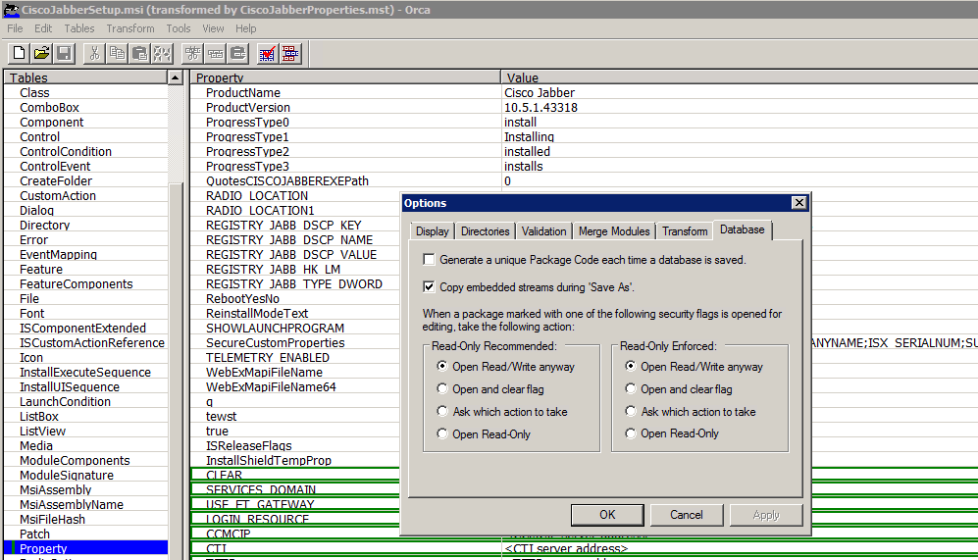Select Read-Only Recommended 'Open and clear flag'
The image size is (978, 560).
442,388
